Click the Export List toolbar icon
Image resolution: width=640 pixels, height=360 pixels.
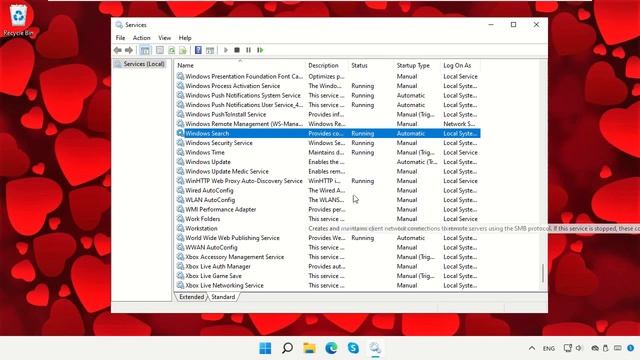click(x=183, y=50)
